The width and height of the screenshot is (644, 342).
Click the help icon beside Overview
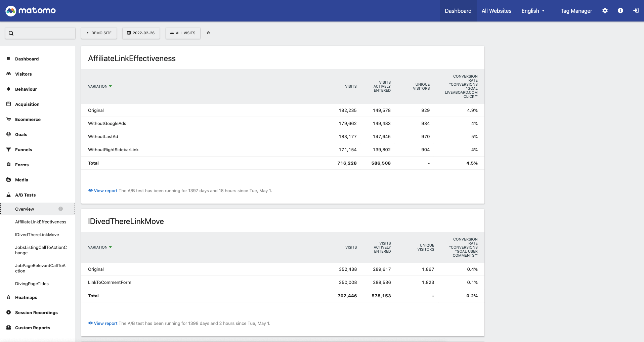[x=60, y=209]
